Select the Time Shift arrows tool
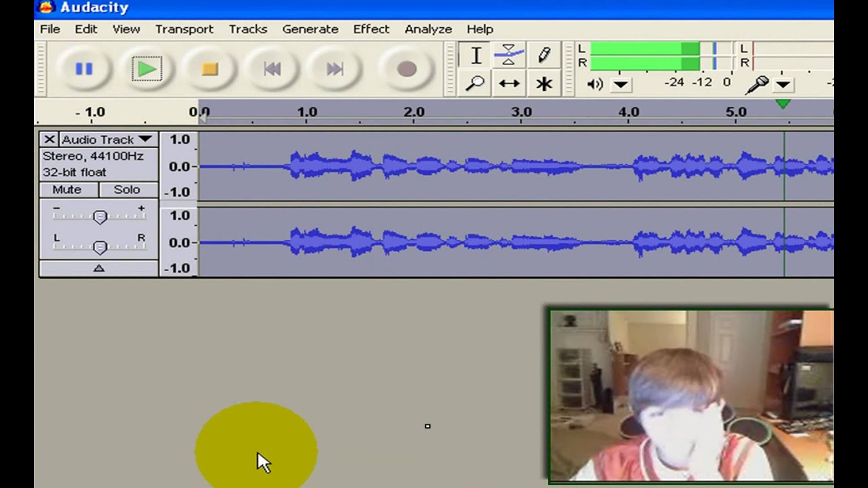This screenshot has width=868, height=488. coord(509,83)
